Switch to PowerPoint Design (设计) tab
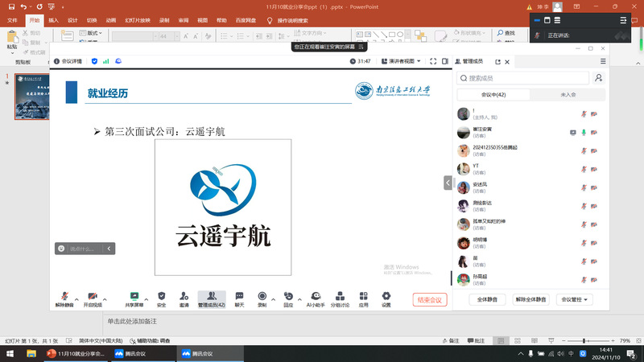 (72, 21)
